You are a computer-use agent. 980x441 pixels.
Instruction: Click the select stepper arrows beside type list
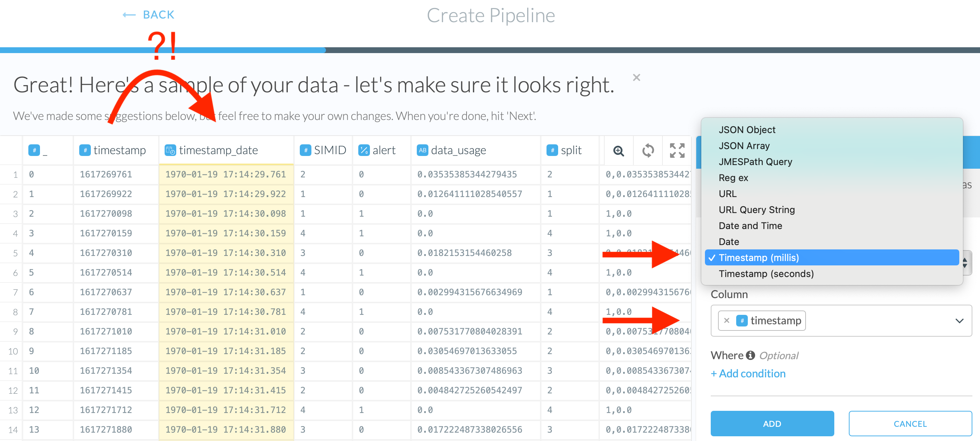coord(965,262)
